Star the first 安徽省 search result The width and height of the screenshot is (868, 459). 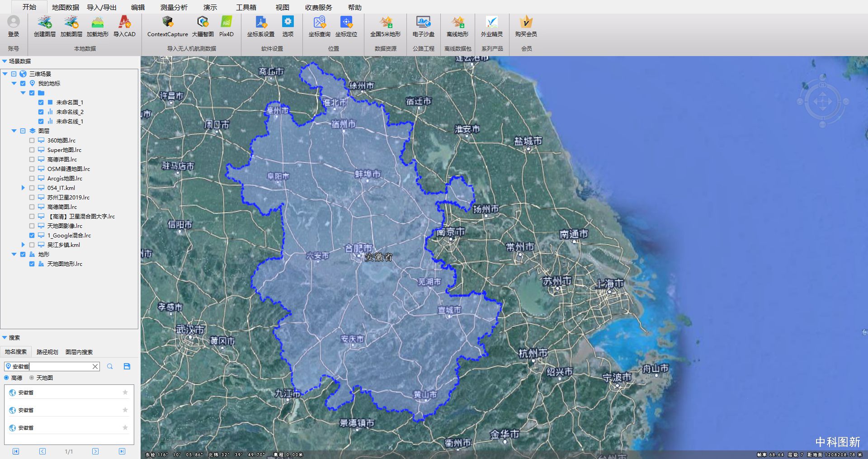pyautogui.click(x=125, y=393)
